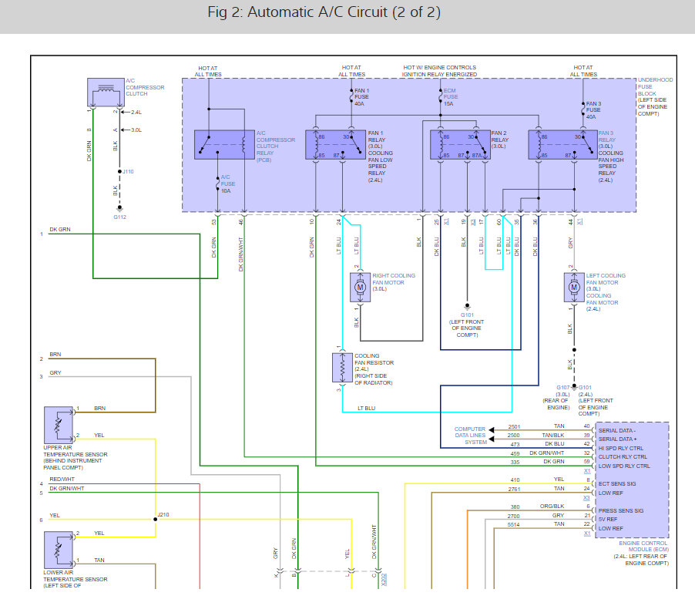Click the 'PRESS SENS SIG' label
The width and height of the screenshot is (695, 616).
[620, 511]
